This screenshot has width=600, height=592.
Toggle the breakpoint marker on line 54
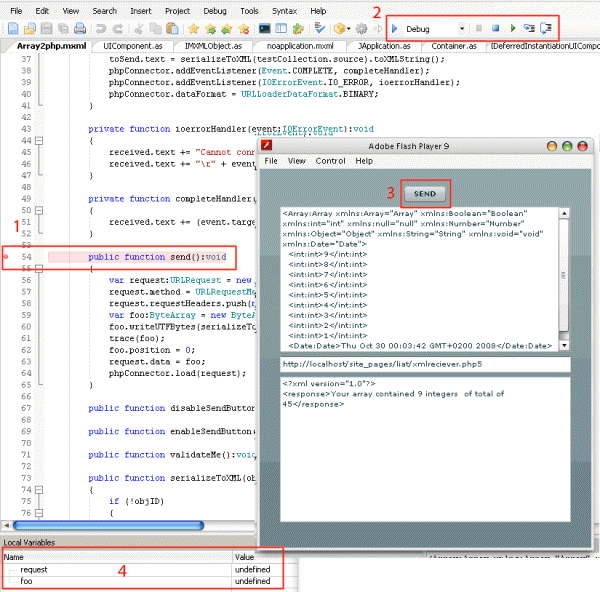pos(6,256)
